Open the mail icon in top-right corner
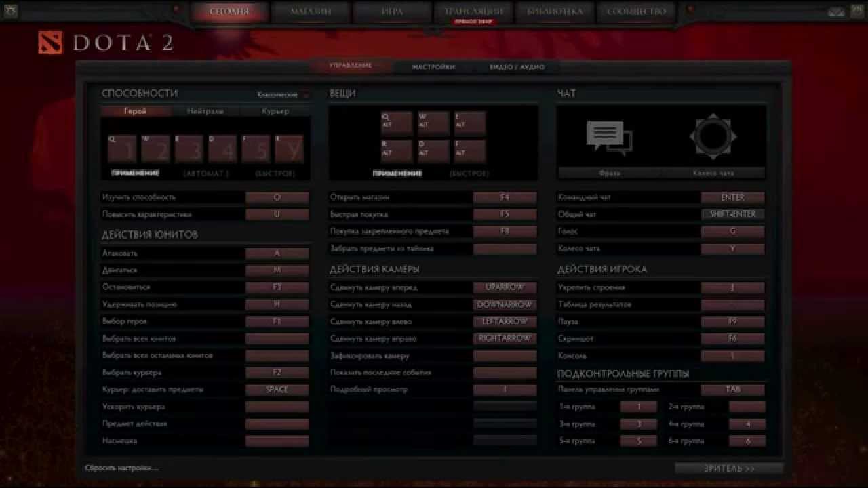This screenshot has height=488, width=868. pyautogui.click(x=836, y=12)
